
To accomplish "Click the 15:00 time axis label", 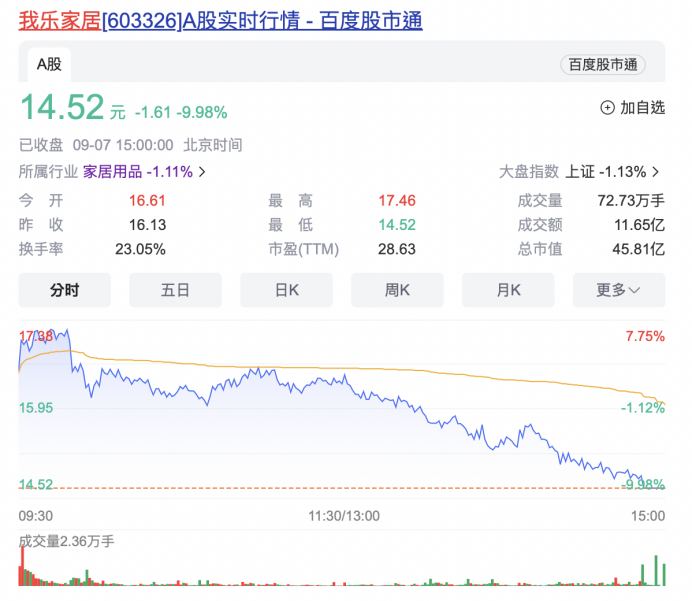I will click(648, 516).
